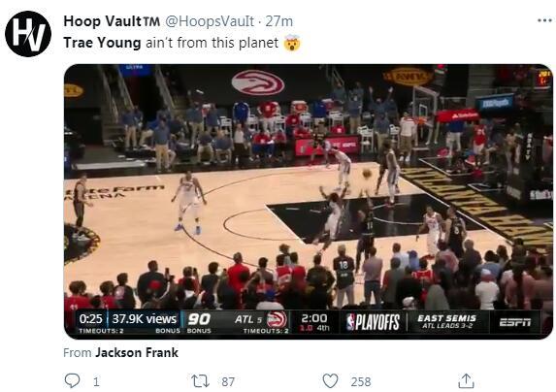Open the Hoop Vault profile avatar

[x=28, y=34]
